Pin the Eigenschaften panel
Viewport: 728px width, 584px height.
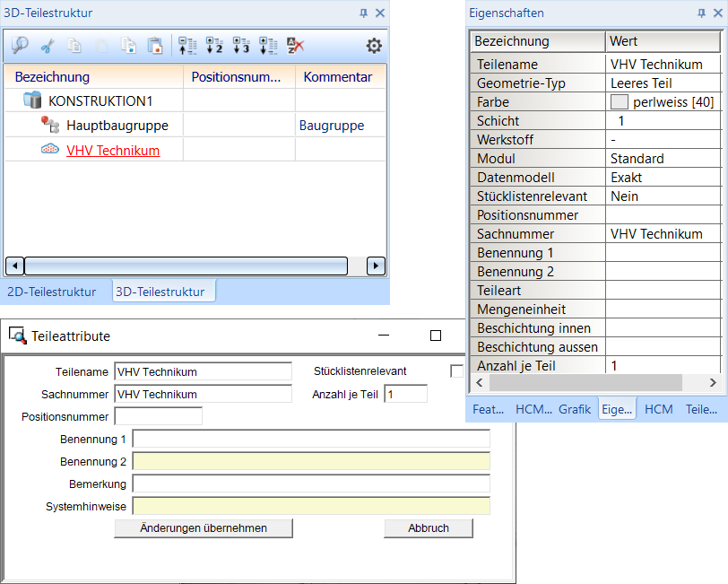click(x=700, y=13)
